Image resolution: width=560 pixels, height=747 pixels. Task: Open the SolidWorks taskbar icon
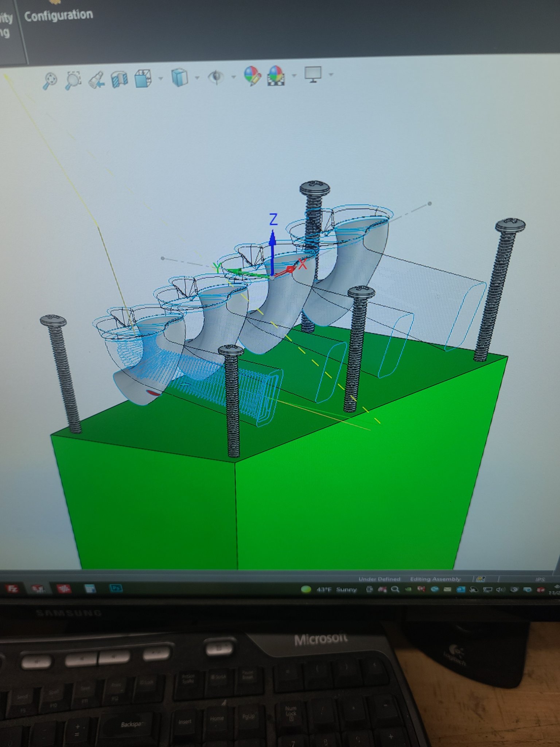(38, 588)
